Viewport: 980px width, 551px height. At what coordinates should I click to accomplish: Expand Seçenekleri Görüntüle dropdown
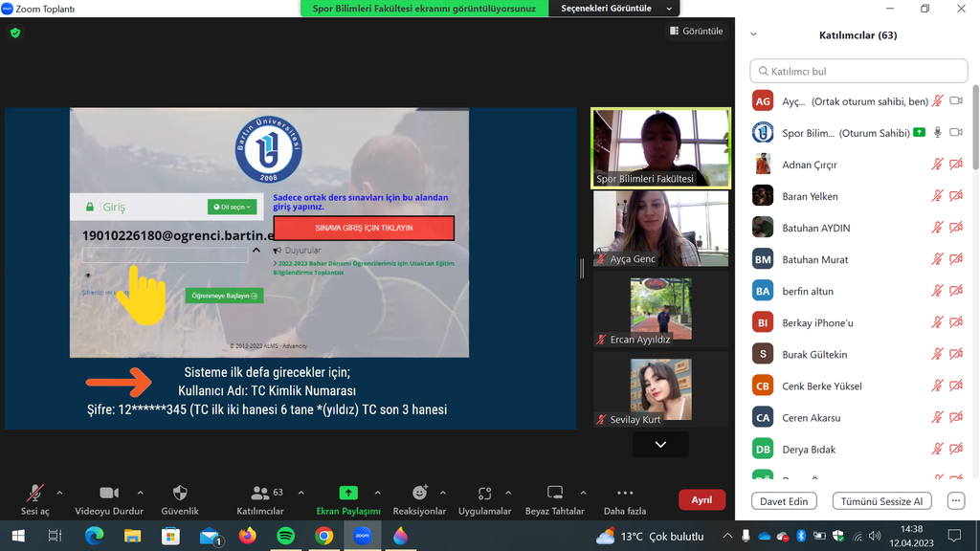coord(616,9)
